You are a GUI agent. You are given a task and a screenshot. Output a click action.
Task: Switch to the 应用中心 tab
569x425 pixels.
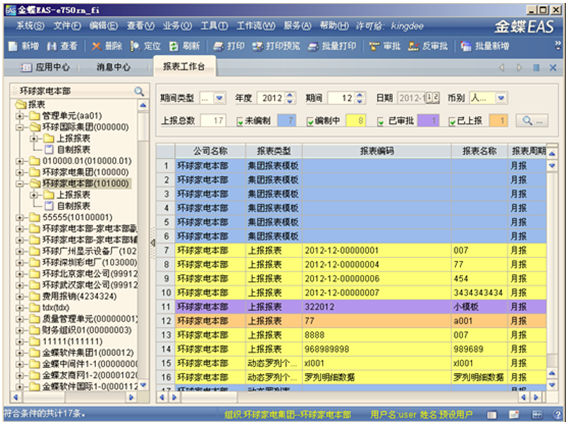pyautogui.click(x=45, y=67)
